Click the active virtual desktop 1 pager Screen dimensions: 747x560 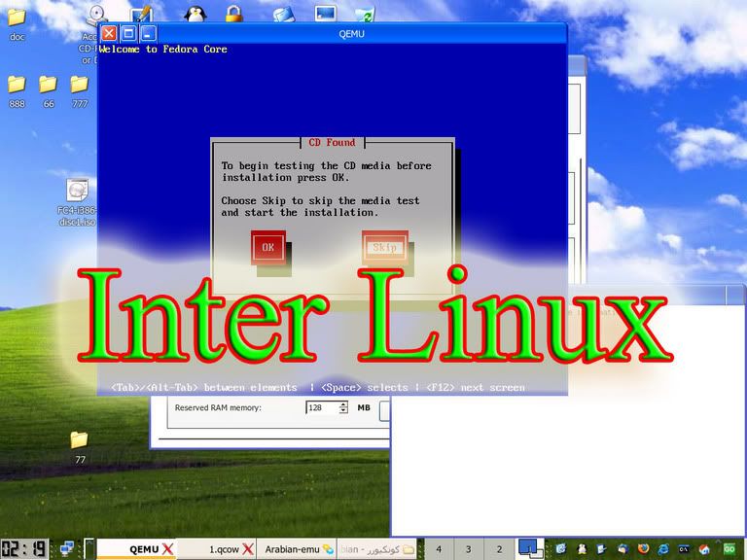(530, 548)
